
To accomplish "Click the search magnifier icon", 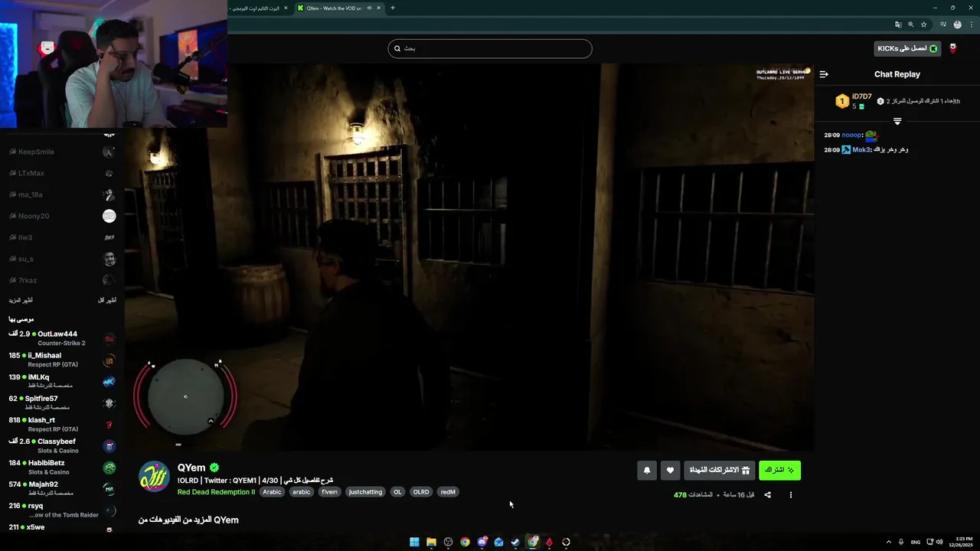I will pyautogui.click(x=397, y=48).
